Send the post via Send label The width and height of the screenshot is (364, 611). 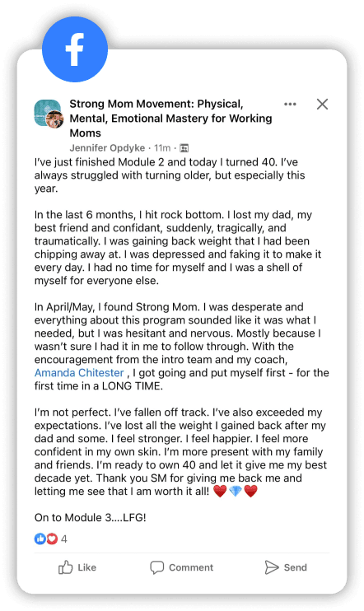296,567
